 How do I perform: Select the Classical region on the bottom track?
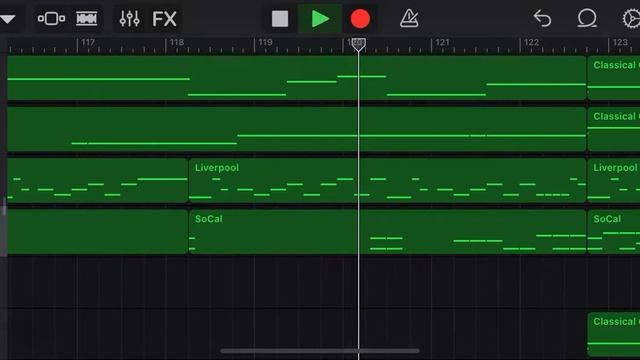614,335
